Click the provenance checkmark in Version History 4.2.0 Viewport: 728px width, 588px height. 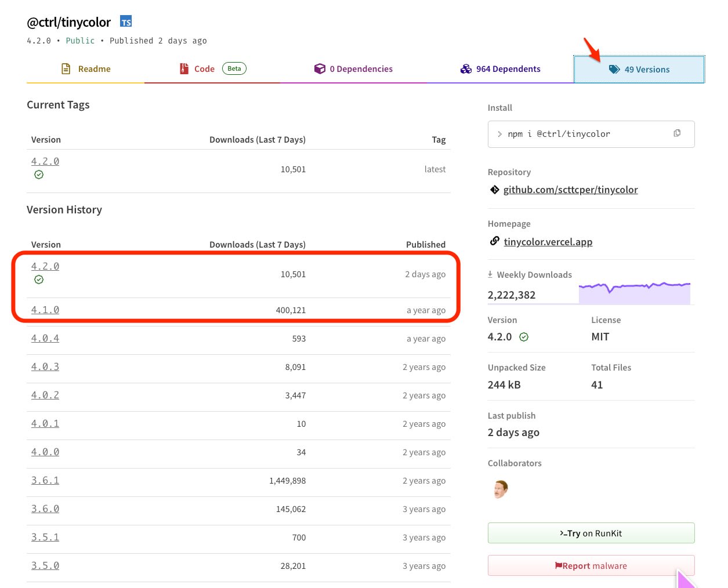coord(39,280)
